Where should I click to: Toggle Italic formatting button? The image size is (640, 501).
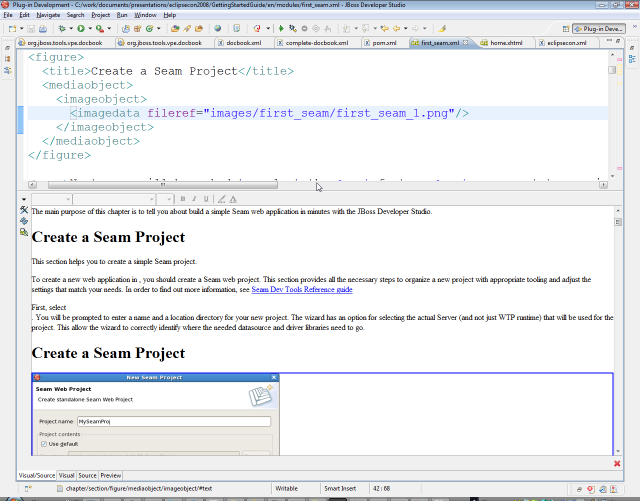click(x=194, y=199)
